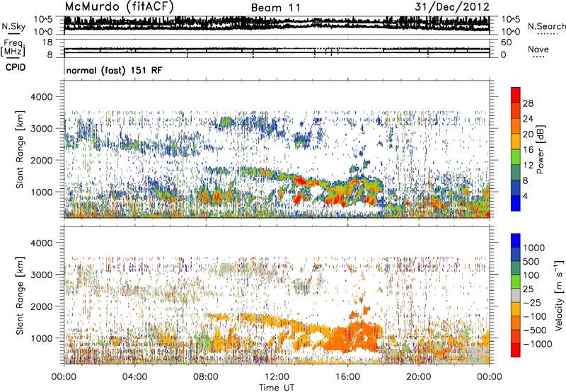Click the Nave legend label
The width and height of the screenshot is (566, 392).
[x=538, y=49]
